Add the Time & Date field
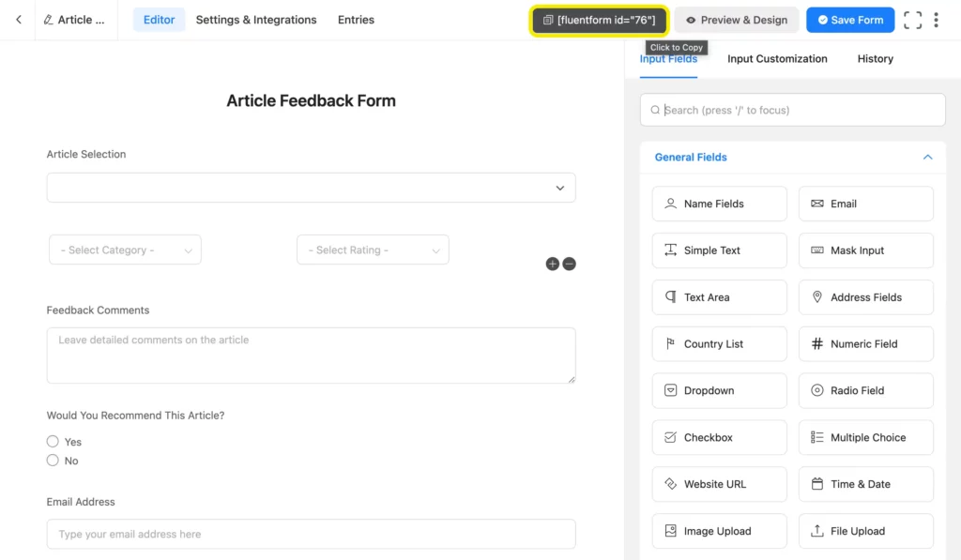The height and width of the screenshot is (560, 961). (x=866, y=484)
